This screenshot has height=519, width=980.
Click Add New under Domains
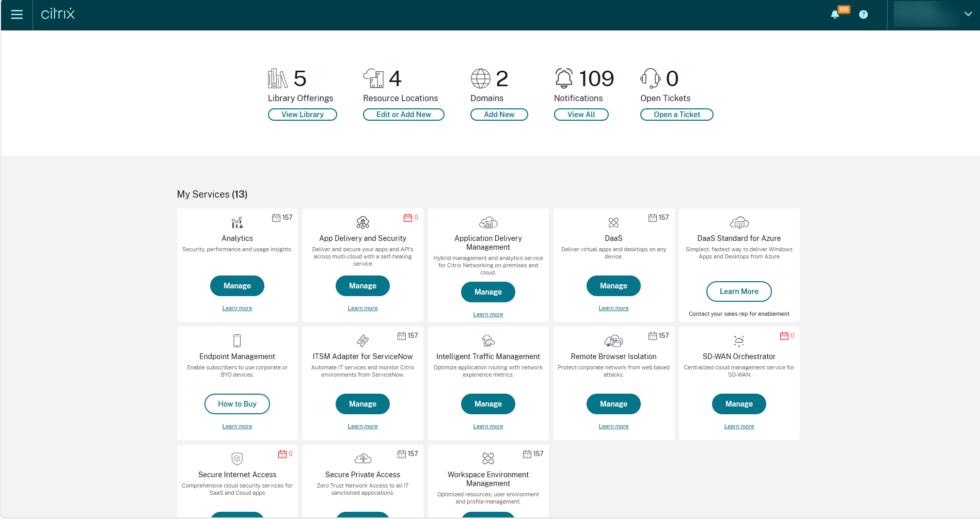(499, 115)
